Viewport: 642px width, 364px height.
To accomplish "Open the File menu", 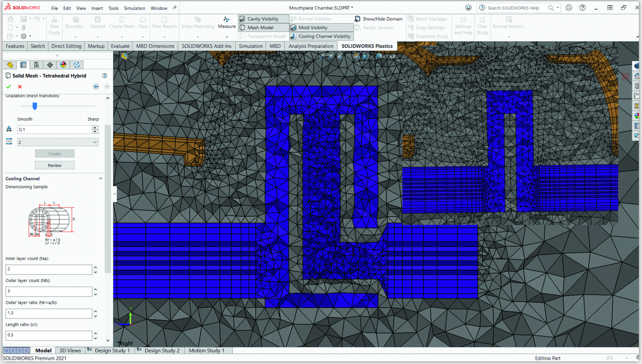I will click(x=54, y=8).
